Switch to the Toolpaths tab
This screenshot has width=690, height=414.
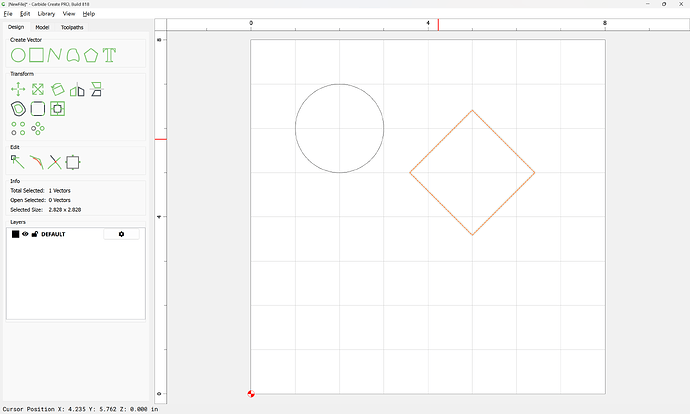pos(72,27)
